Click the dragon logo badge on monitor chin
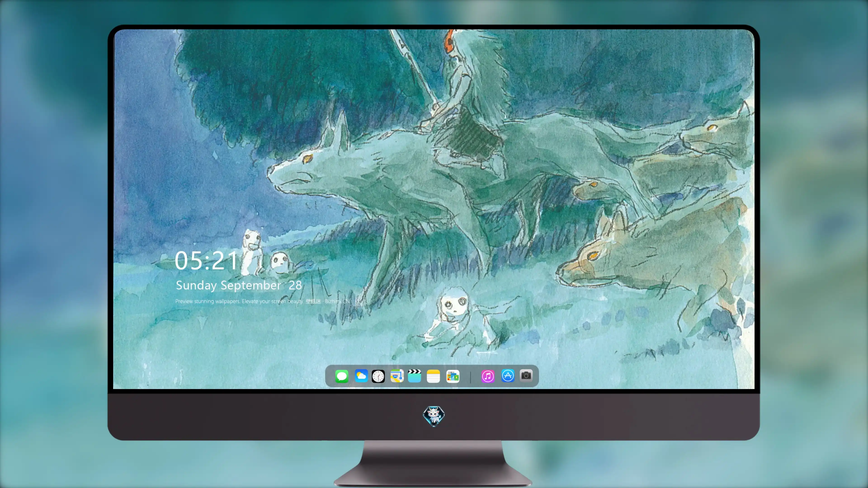868x488 pixels. tap(434, 416)
